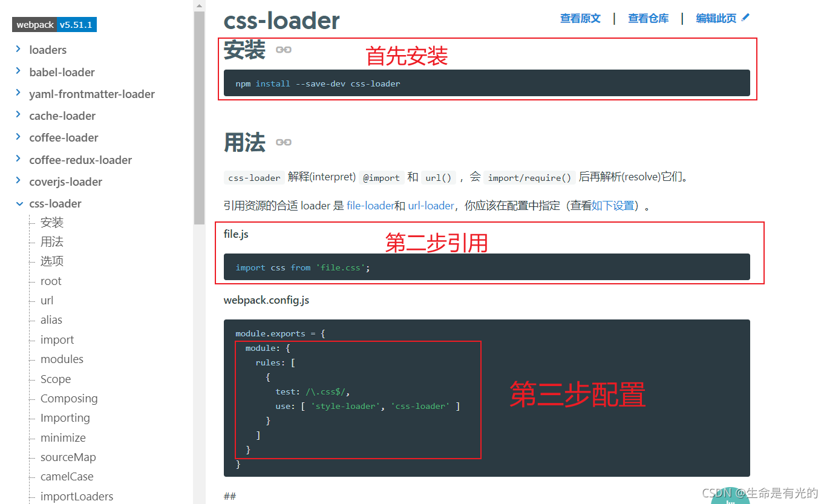The height and width of the screenshot is (504, 827).
Task: Click the module.exports = { code line
Action: coord(281,333)
